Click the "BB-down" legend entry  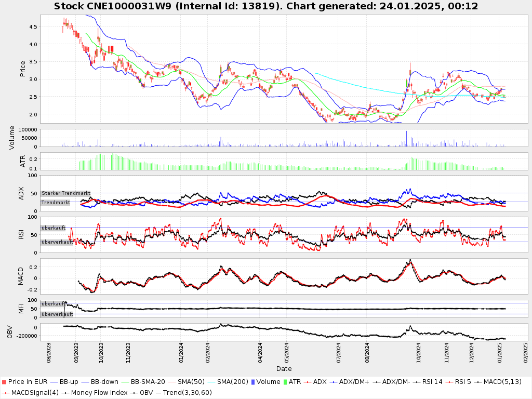click(x=104, y=382)
